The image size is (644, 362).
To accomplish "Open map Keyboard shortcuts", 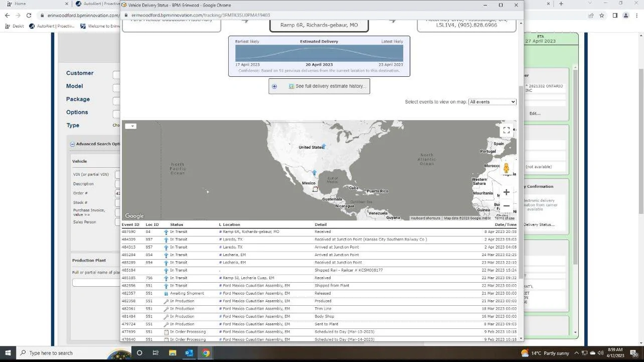I will click(425, 218).
